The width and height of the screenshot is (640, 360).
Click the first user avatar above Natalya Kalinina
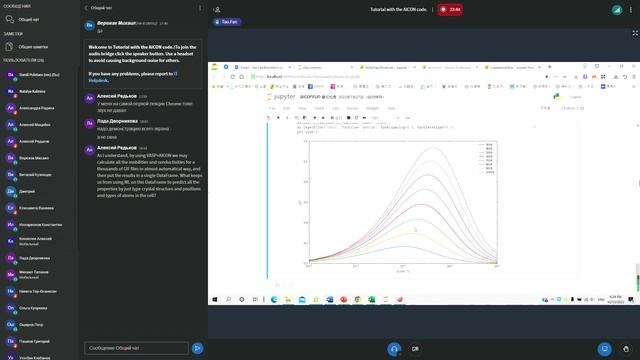pyautogui.click(x=11, y=75)
